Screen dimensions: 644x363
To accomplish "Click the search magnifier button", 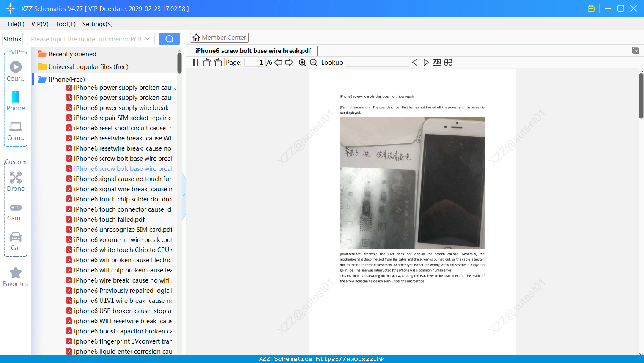I will tap(169, 39).
